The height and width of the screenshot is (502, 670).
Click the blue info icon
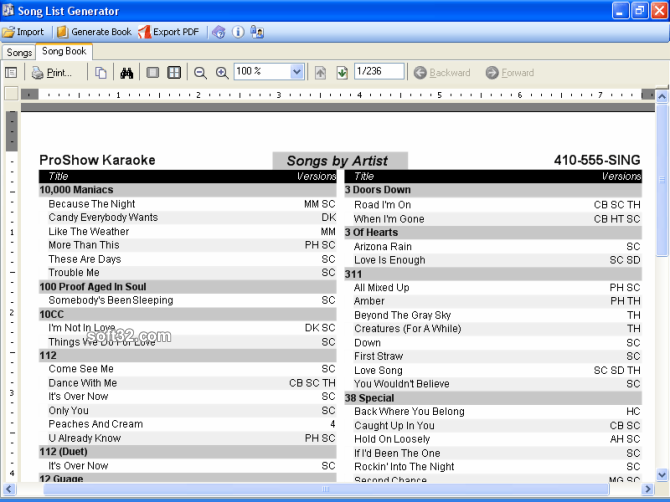(x=238, y=32)
